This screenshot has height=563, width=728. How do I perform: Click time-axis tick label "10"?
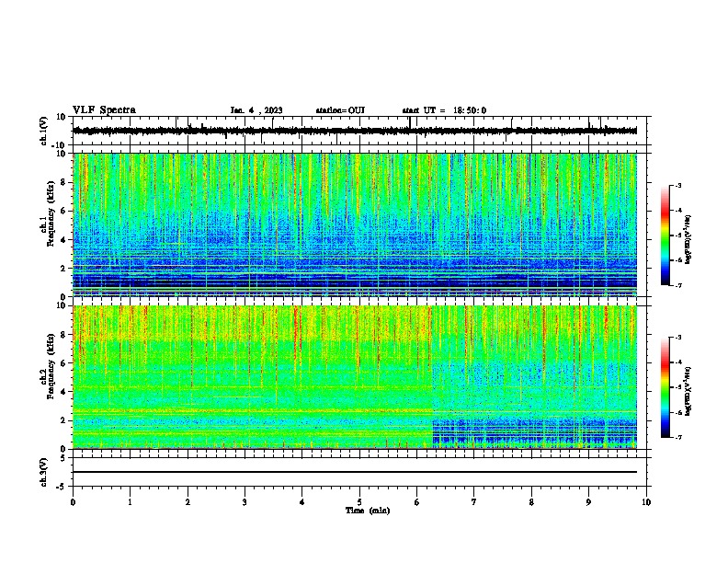click(646, 502)
